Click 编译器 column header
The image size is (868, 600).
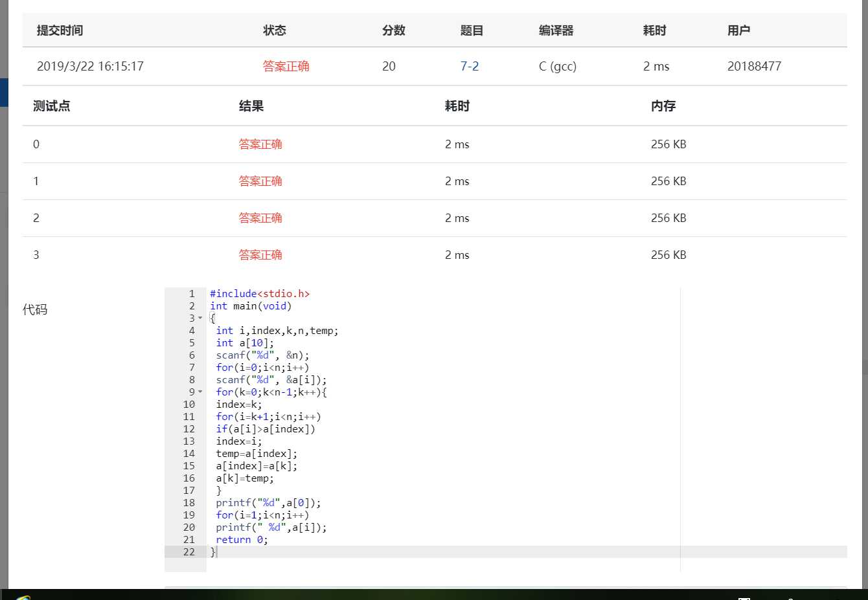pos(556,30)
